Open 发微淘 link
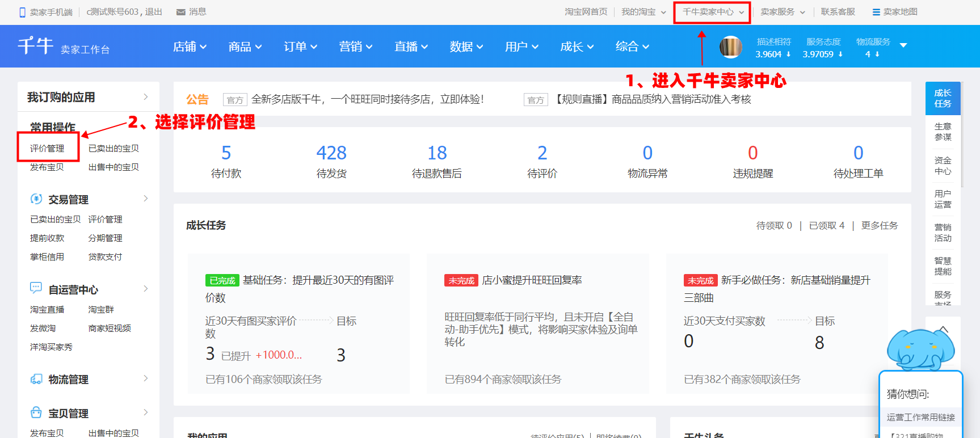This screenshot has width=980, height=438. tap(43, 328)
